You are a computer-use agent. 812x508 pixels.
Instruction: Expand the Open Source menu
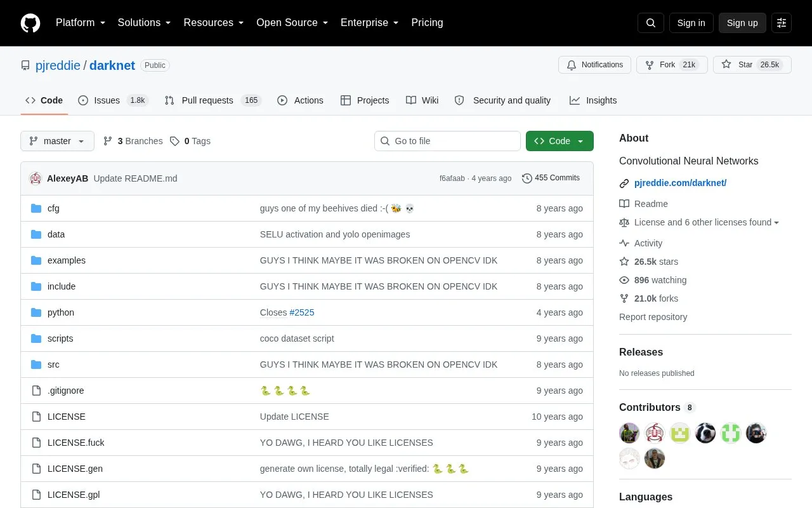(292, 23)
